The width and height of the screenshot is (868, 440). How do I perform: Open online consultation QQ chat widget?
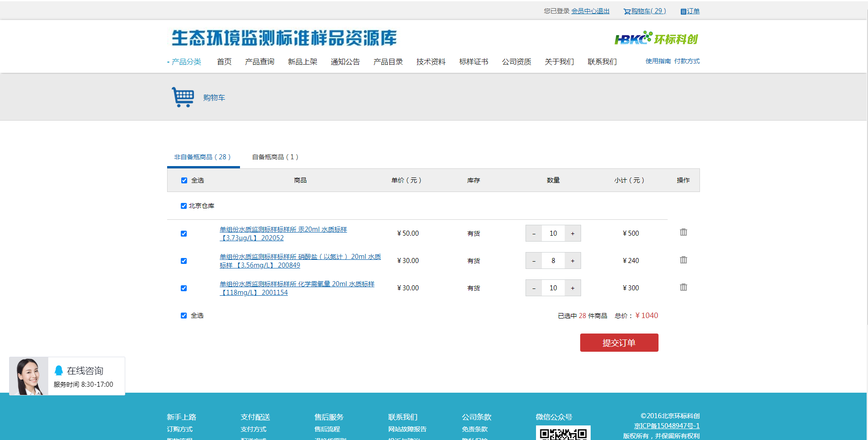pos(67,376)
